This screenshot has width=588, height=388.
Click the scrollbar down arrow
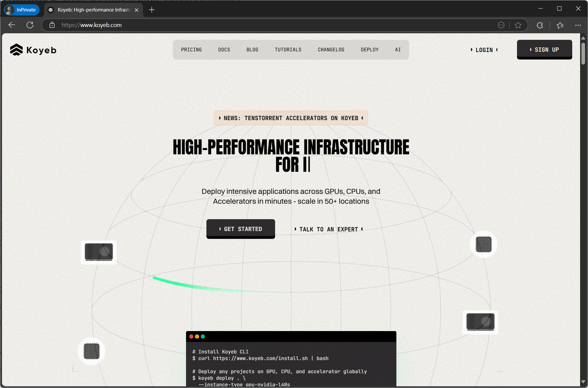(x=583, y=382)
